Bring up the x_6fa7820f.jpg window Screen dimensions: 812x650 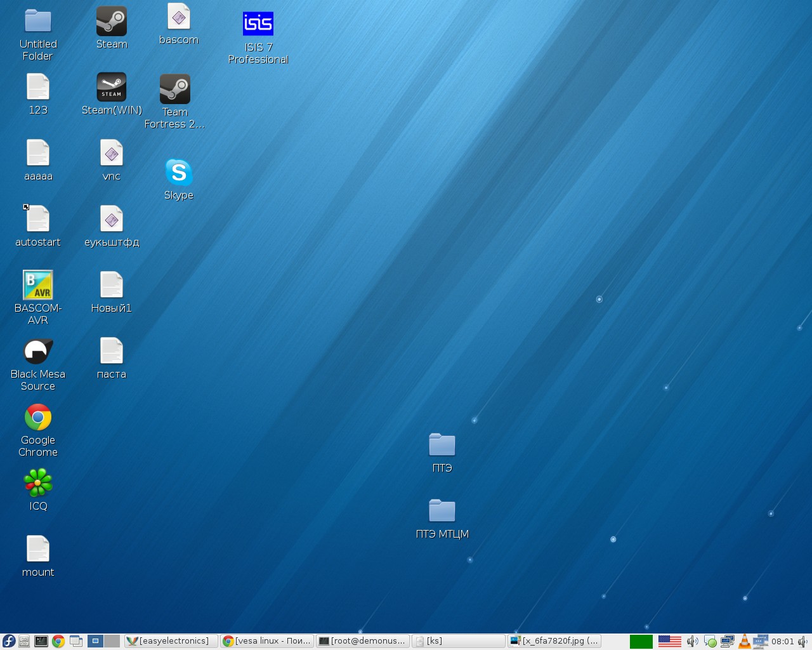coord(554,641)
